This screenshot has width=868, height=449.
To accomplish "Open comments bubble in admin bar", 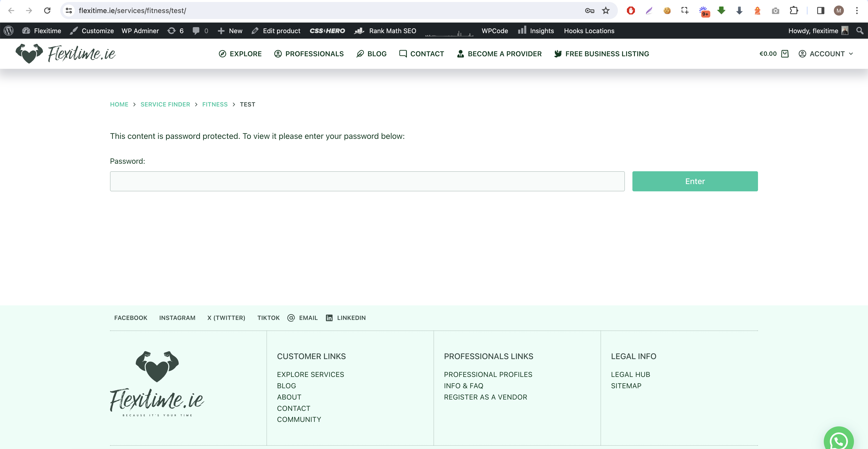I will 200,31.
